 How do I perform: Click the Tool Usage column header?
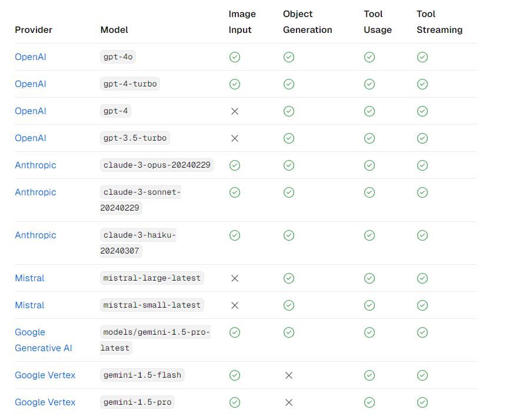(378, 22)
